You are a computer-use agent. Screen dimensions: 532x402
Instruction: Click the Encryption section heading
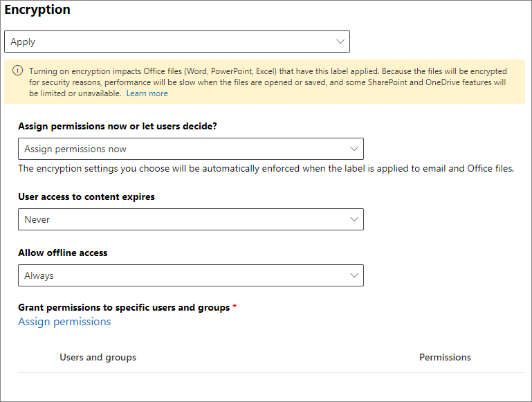pyautogui.click(x=37, y=10)
